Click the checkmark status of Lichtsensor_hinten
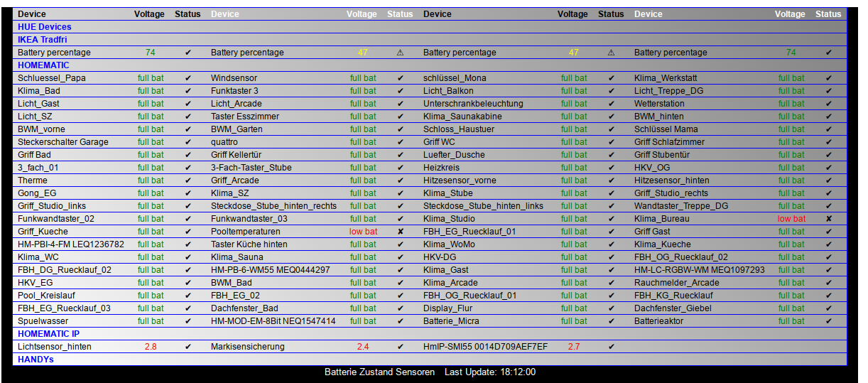The image size is (868, 383). pyautogui.click(x=188, y=347)
